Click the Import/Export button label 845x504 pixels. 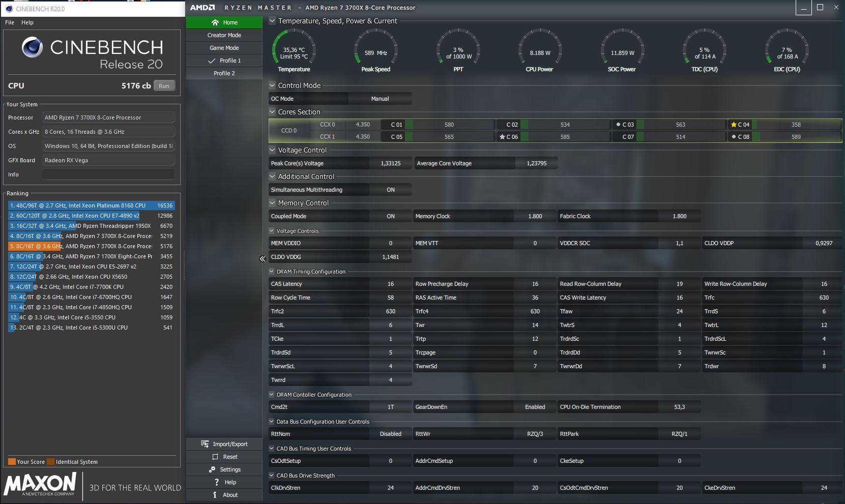pyautogui.click(x=230, y=444)
